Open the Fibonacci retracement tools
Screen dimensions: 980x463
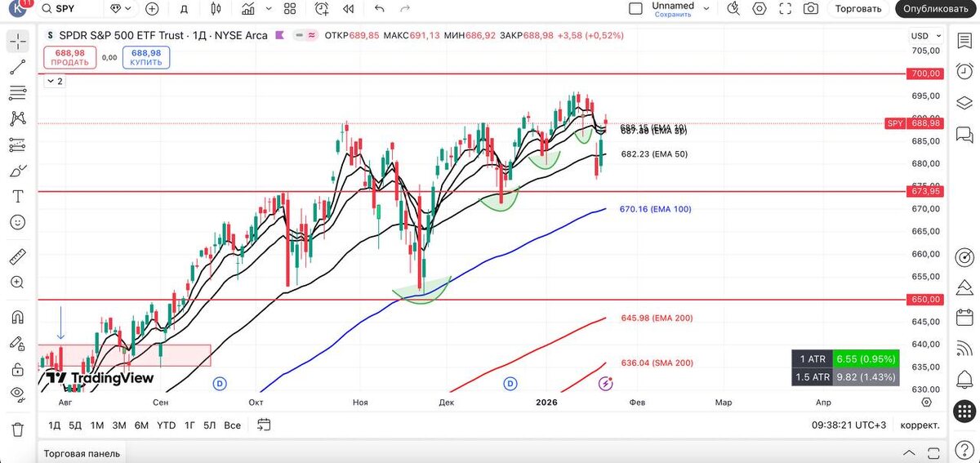18,93
